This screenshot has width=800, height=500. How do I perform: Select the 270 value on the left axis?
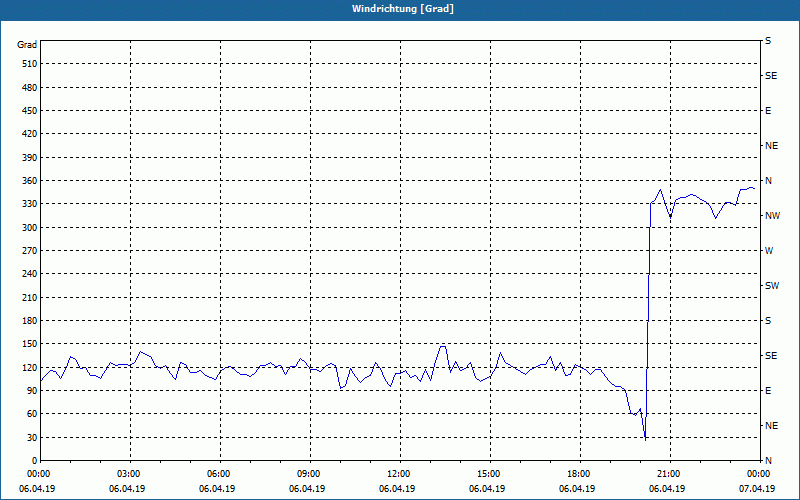[x=30, y=251]
